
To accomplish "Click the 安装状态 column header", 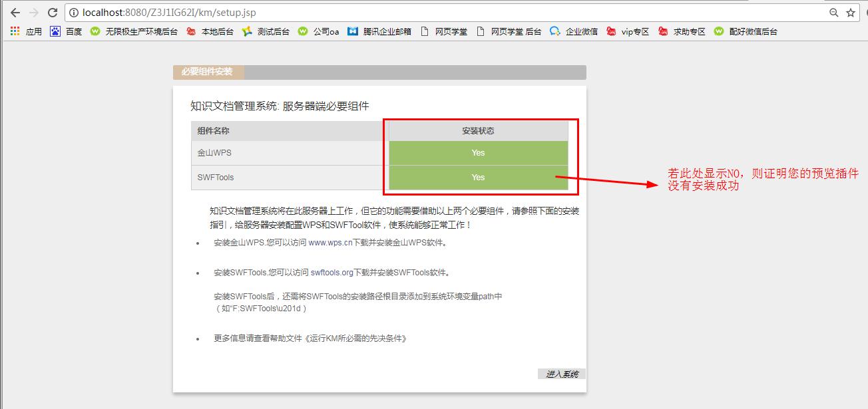I will click(x=478, y=131).
